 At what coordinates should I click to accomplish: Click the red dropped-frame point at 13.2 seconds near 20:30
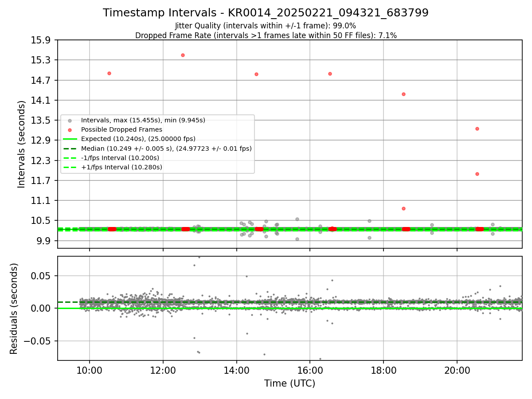[x=477, y=129]
